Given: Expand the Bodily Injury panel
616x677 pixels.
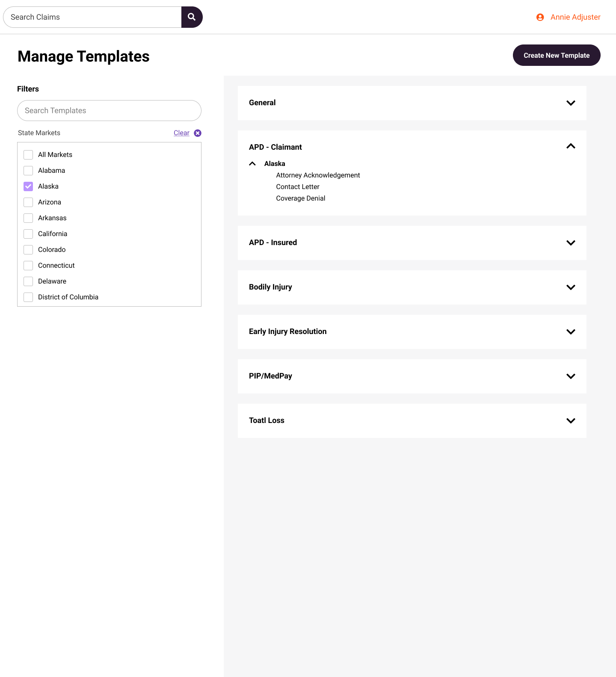Looking at the screenshot, I should (412, 287).
